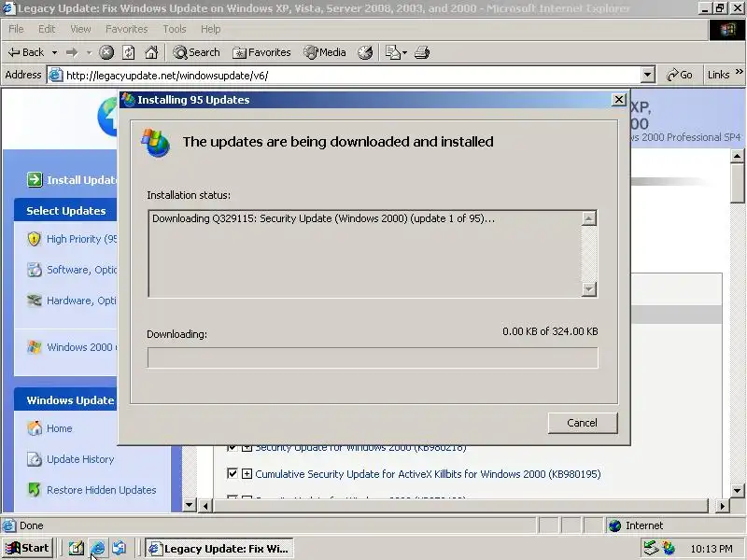The image size is (747, 560).
Task: Open the History toolbar icon
Action: pyautogui.click(x=365, y=52)
